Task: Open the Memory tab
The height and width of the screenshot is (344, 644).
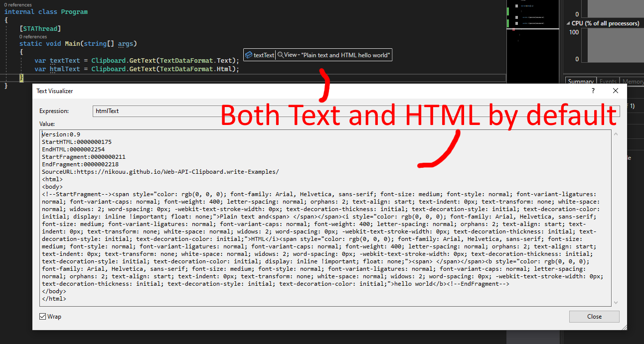Action: pos(633,81)
